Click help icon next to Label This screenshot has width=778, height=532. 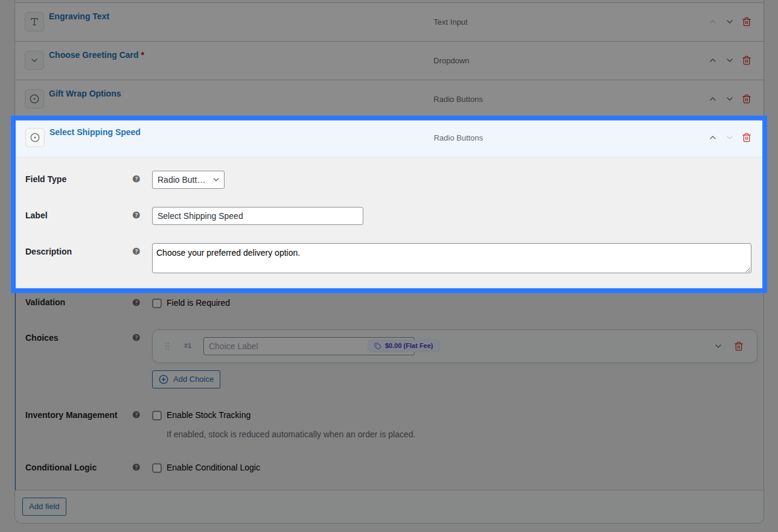(x=136, y=215)
